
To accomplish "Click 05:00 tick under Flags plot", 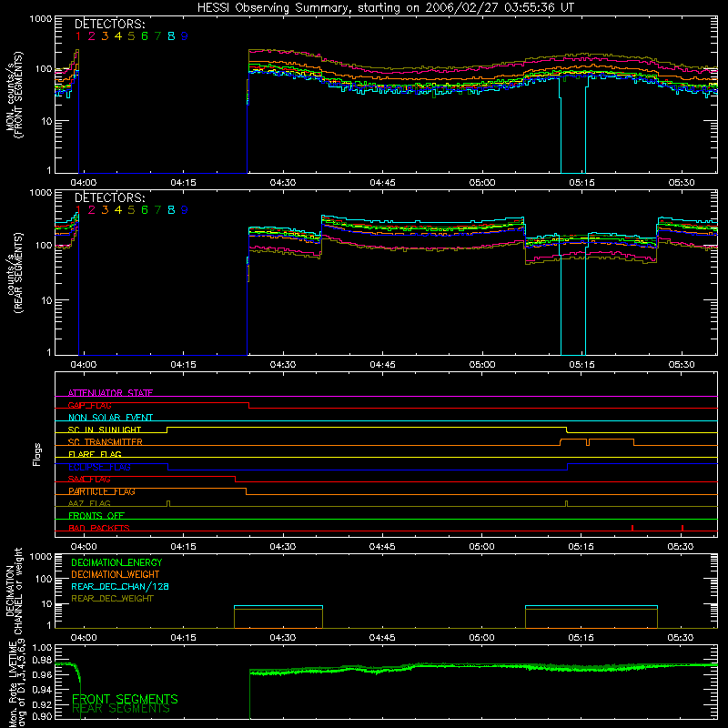I will pos(482,547).
